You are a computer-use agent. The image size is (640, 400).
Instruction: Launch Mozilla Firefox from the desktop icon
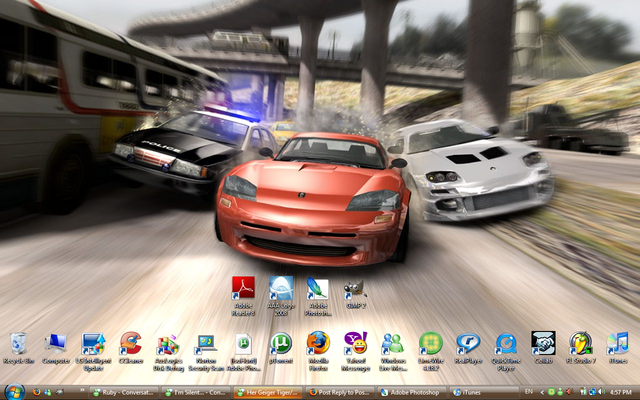(318, 345)
